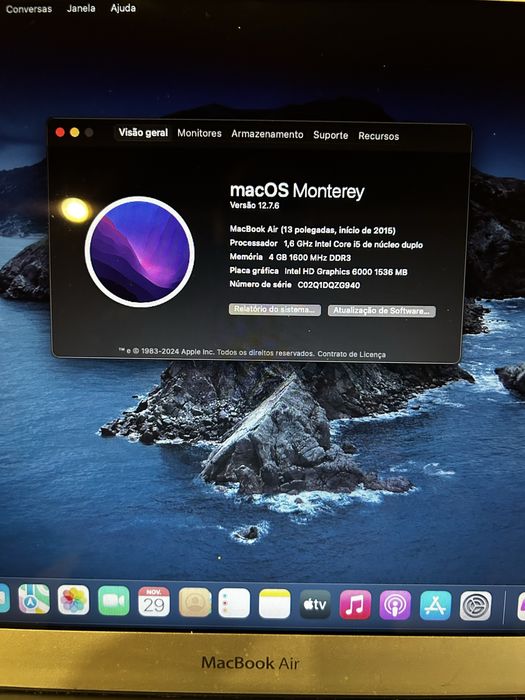Click '1,6 GHz Intel Core i5' processor text
The height and width of the screenshot is (700, 525).
point(353,244)
